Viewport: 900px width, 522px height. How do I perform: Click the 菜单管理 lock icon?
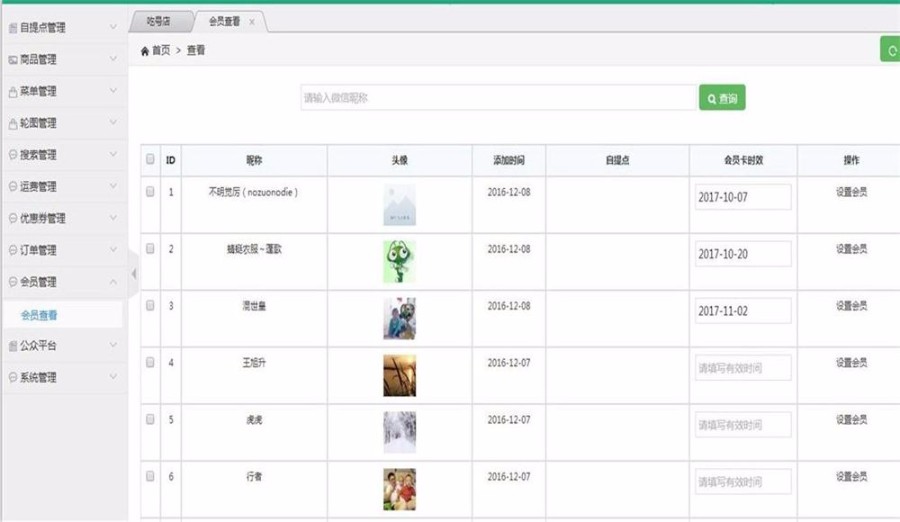tap(13, 92)
